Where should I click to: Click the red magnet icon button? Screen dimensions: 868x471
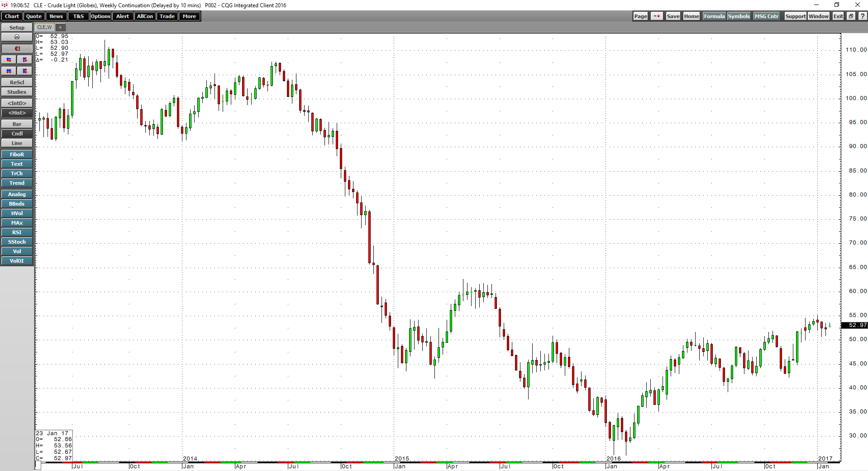tap(17, 48)
